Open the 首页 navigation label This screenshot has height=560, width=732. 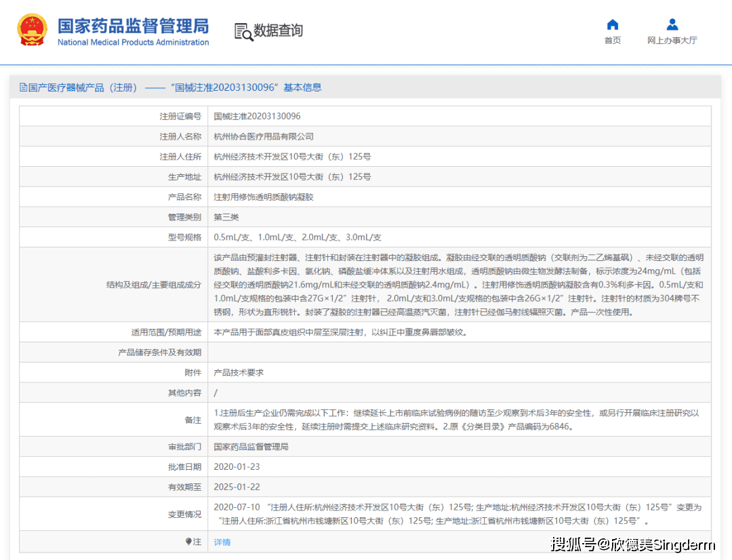tap(612, 41)
